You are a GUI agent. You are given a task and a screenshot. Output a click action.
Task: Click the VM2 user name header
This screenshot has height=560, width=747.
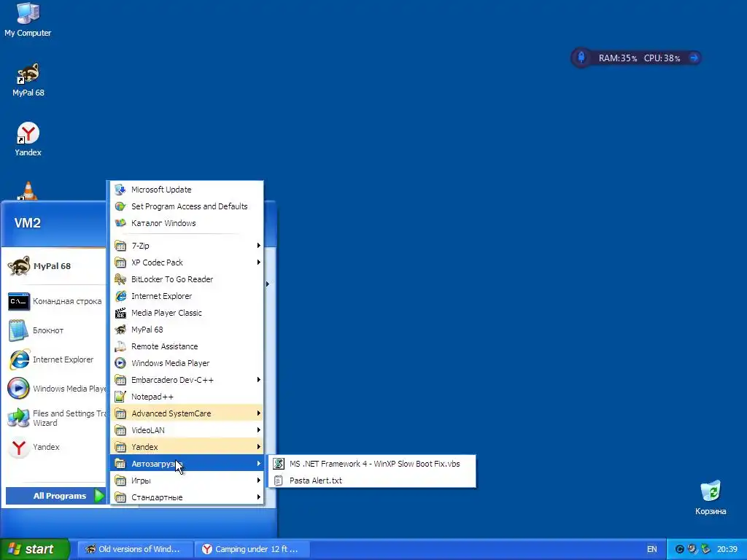click(x=28, y=223)
